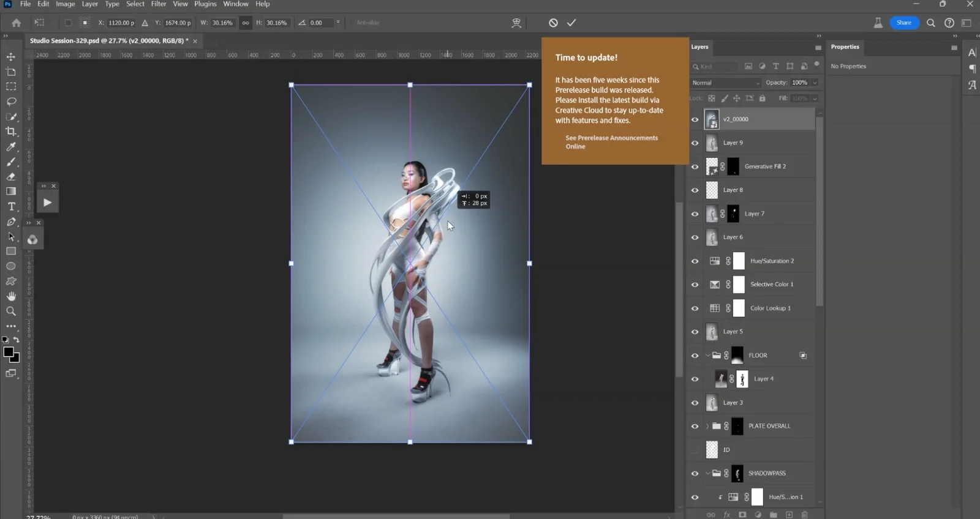Image resolution: width=980 pixels, height=519 pixels.
Task: Select the Move tool
Action: coord(11,56)
